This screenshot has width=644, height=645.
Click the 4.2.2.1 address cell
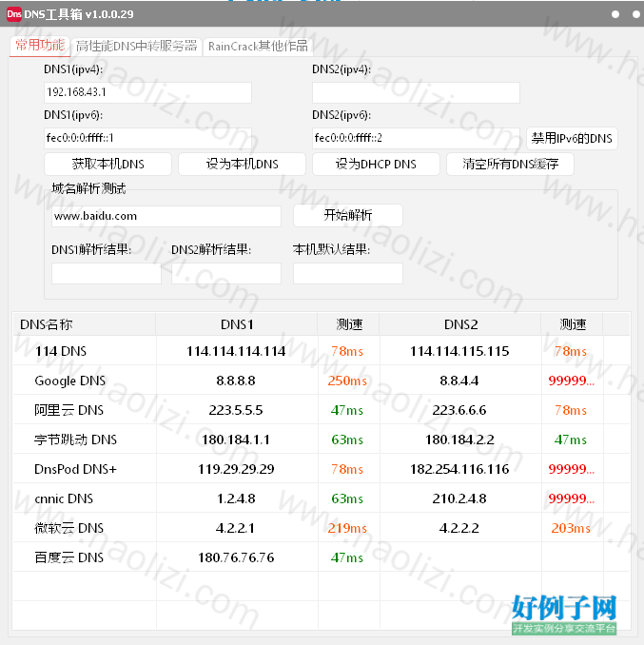point(236,528)
